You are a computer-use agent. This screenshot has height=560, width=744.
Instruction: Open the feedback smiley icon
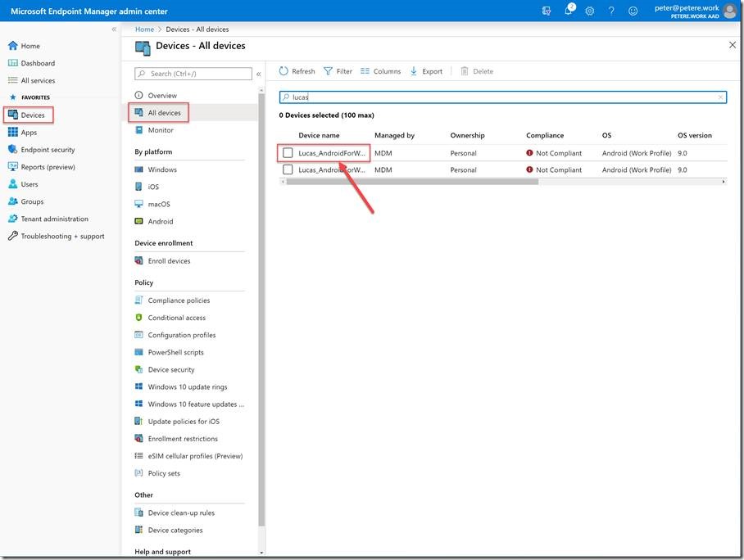tap(633, 11)
